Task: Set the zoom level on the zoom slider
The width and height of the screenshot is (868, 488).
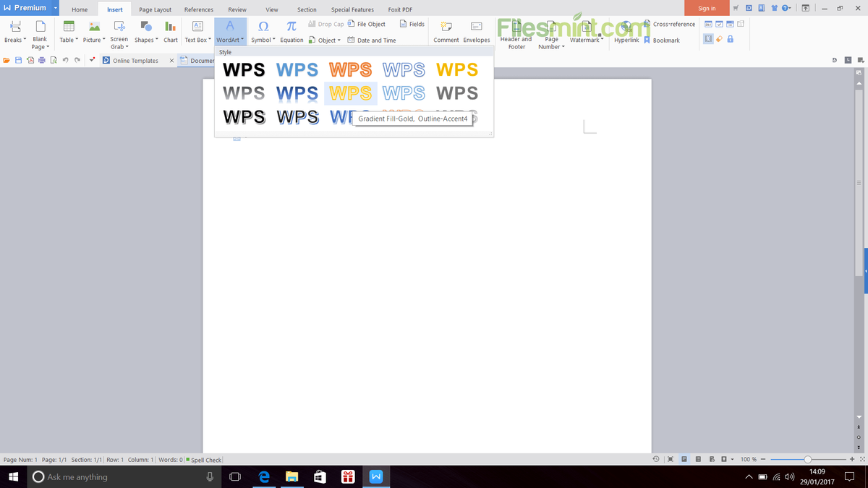Action: click(x=808, y=459)
